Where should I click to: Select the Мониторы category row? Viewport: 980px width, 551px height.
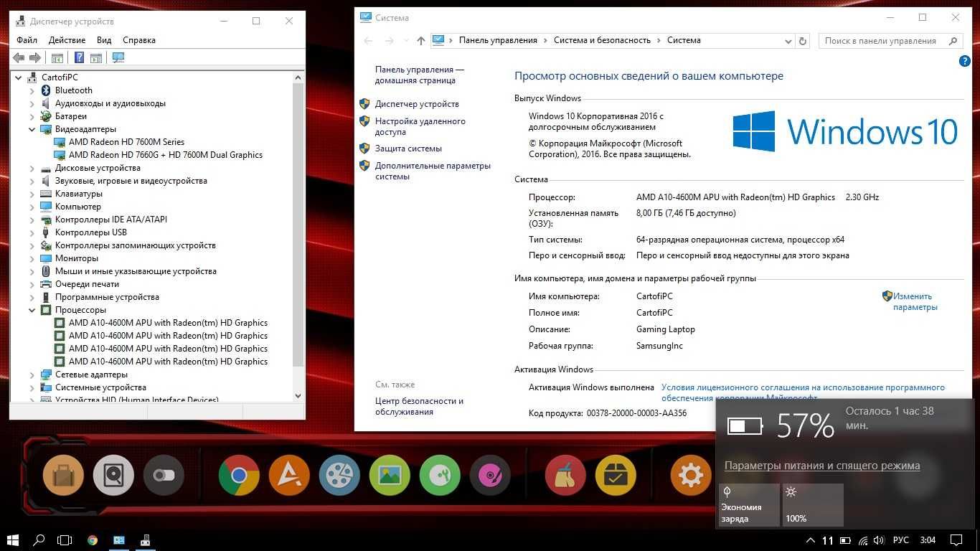76,258
